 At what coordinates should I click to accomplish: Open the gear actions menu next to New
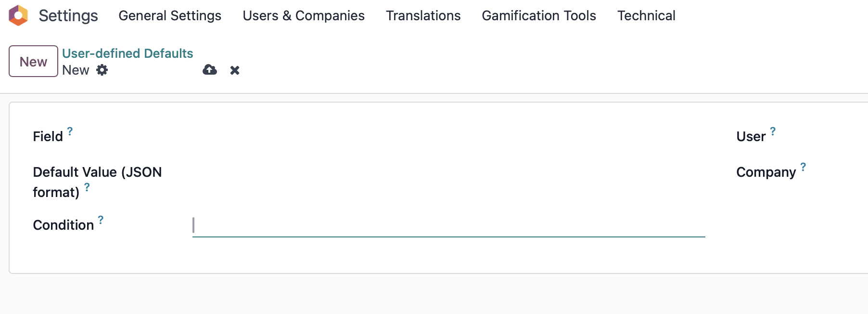coord(102,70)
